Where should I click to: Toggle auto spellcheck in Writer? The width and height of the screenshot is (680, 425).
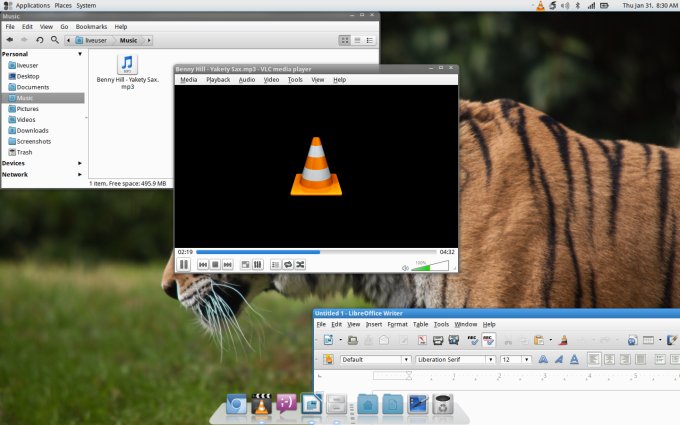tap(488, 340)
